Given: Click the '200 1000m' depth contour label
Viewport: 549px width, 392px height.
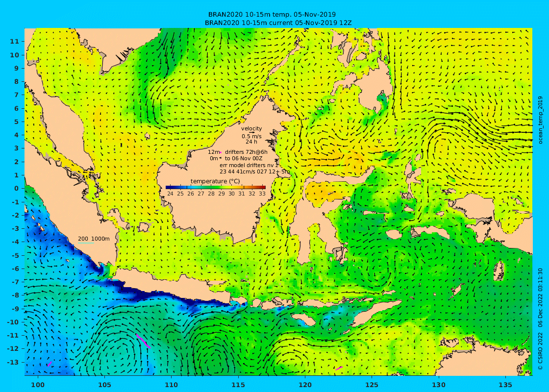Looking at the screenshot, I should (94, 239).
